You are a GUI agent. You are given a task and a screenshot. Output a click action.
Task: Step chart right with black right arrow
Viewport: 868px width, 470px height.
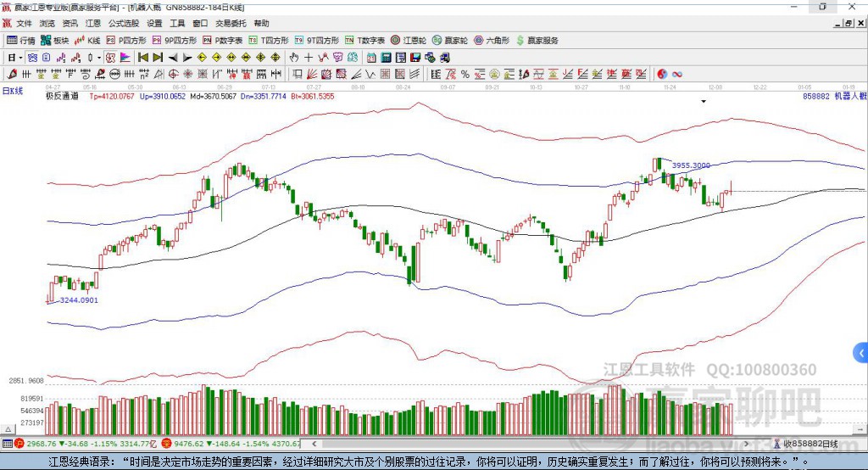click(187, 58)
